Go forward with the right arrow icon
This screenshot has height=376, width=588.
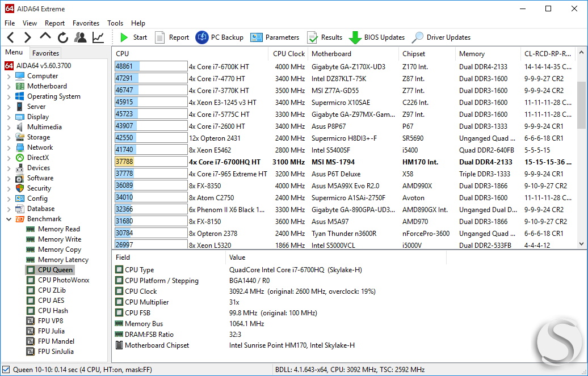27,37
